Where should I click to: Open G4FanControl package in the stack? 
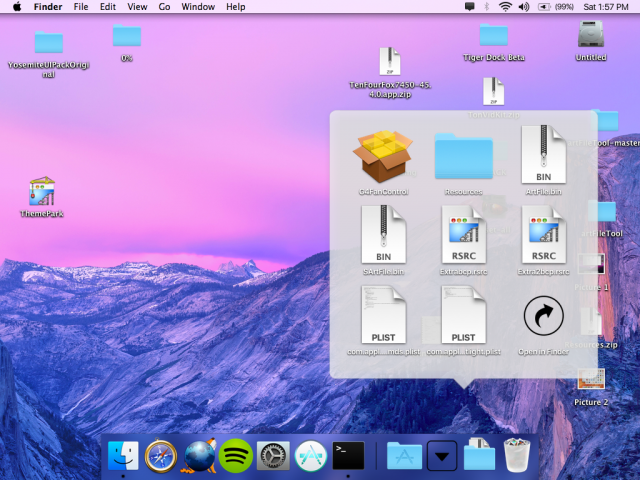coord(383,157)
